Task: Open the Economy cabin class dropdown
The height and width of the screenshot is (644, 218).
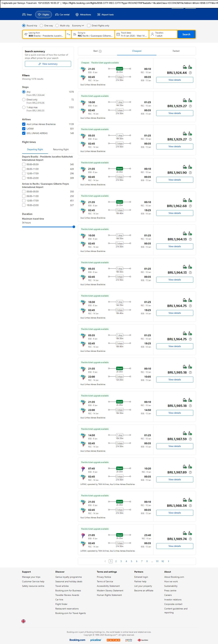Action: (x=78, y=26)
